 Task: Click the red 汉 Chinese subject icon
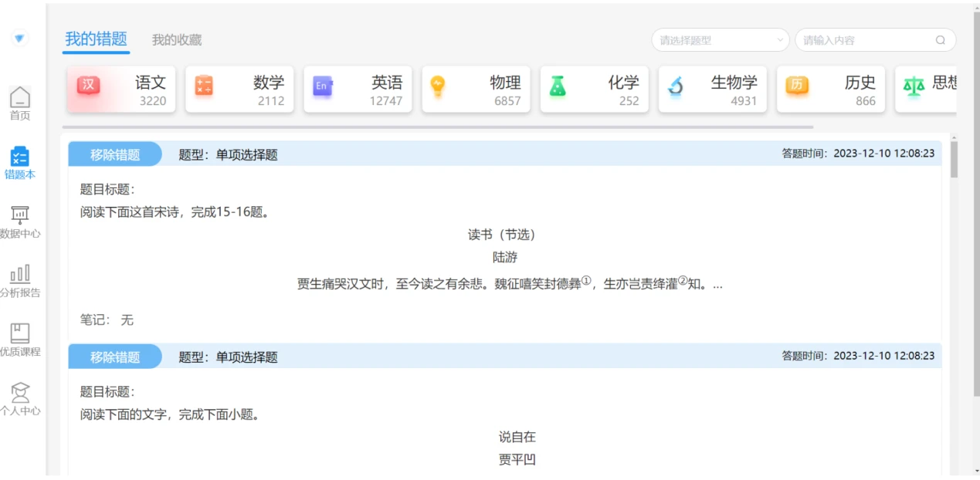coord(89,86)
